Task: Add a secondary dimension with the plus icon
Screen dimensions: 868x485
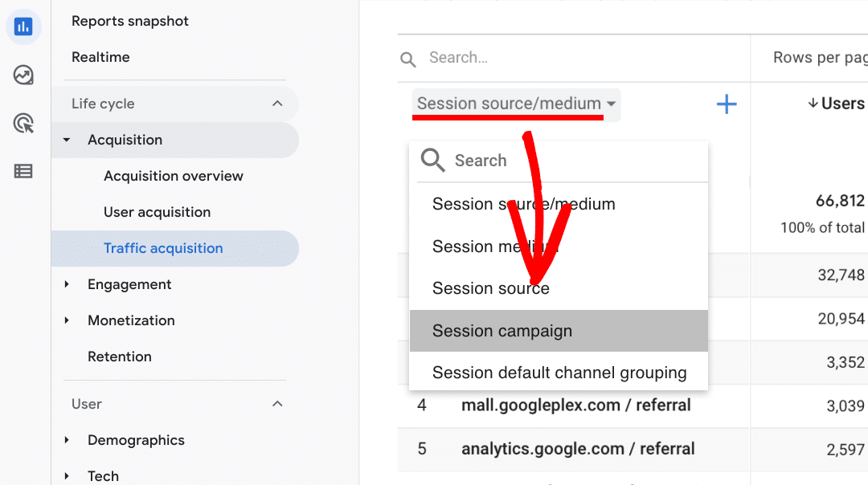Action: point(726,104)
